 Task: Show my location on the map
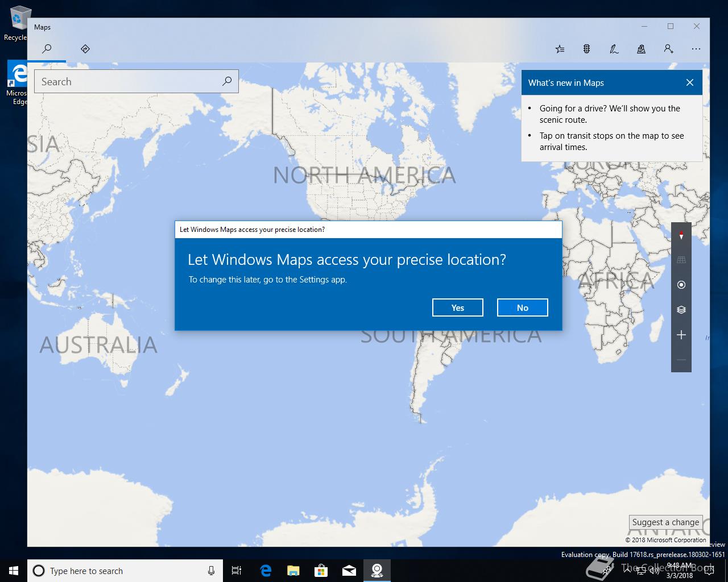coord(681,285)
